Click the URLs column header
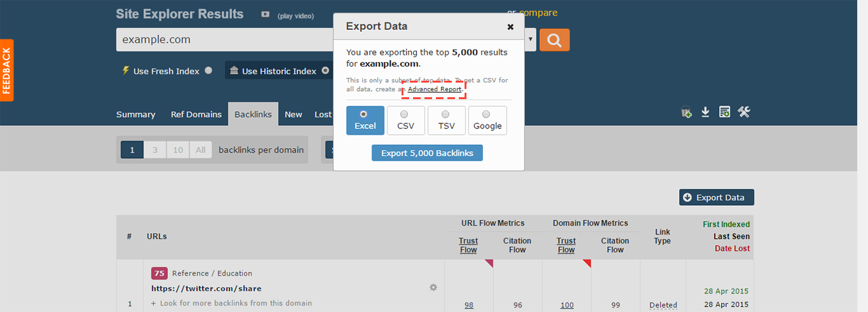 pos(157,236)
